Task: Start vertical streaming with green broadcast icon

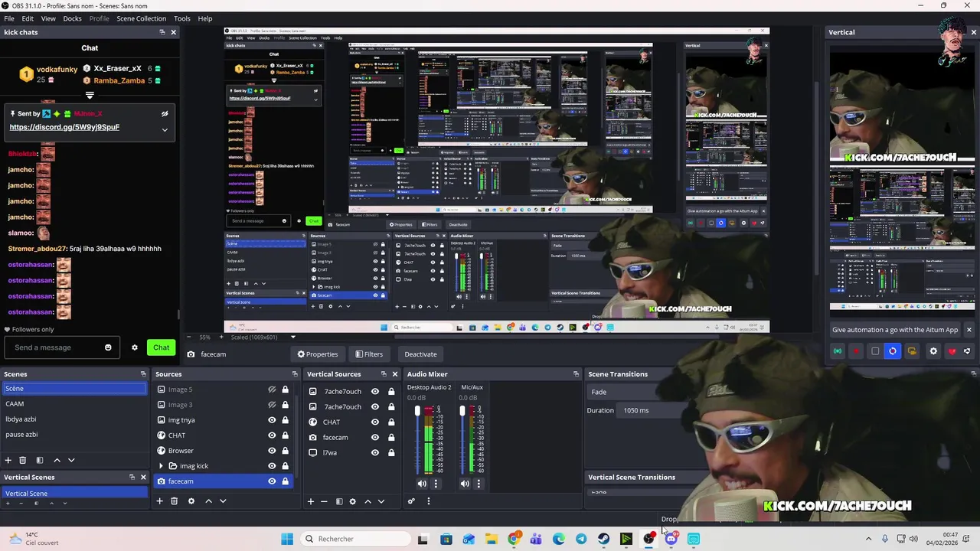Action: [x=838, y=351]
